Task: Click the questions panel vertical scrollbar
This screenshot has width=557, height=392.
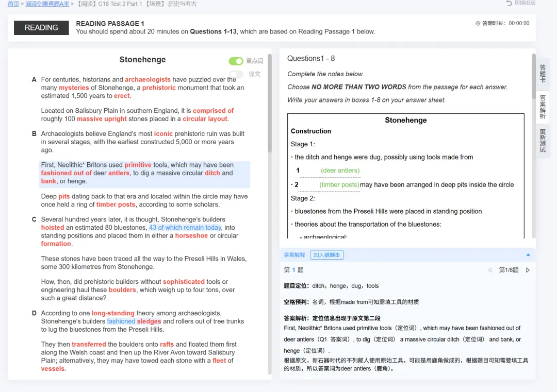Action: tap(534, 76)
